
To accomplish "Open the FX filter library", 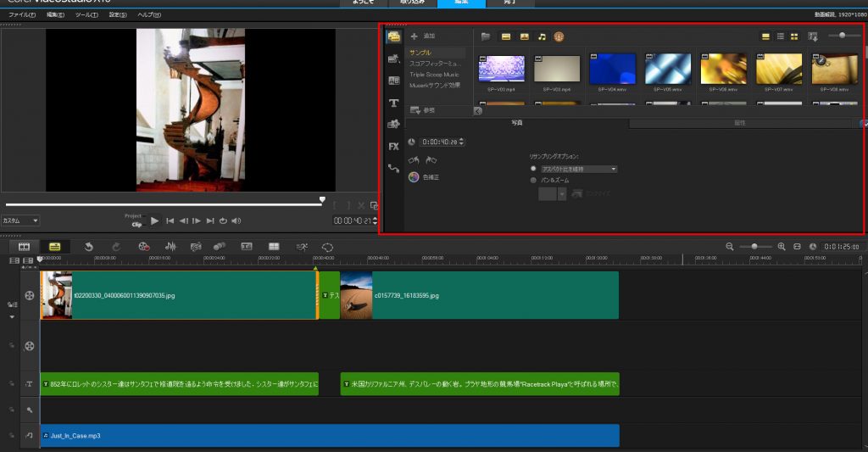I will 393,146.
